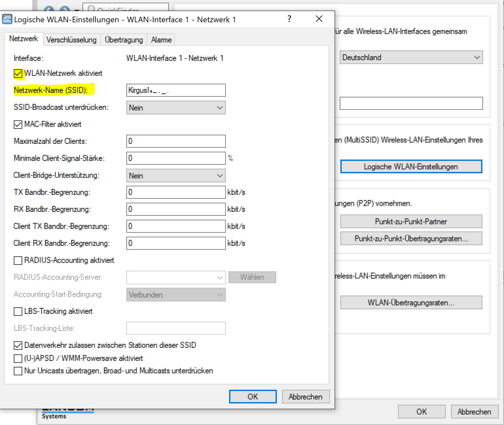Close the Logische WLAN-Einstellungen dialog
Screen dimensions: 504x425
[x=319, y=19]
